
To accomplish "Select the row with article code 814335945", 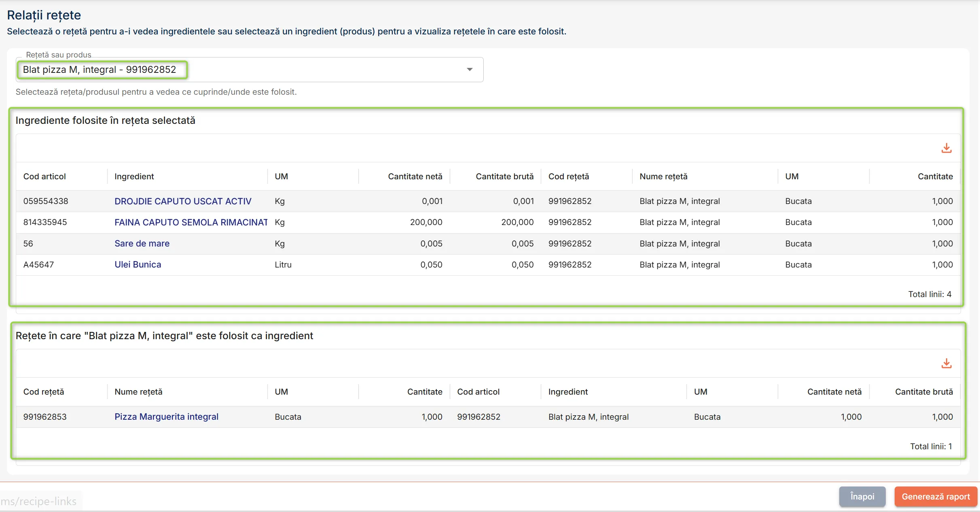I will (x=488, y=222).
